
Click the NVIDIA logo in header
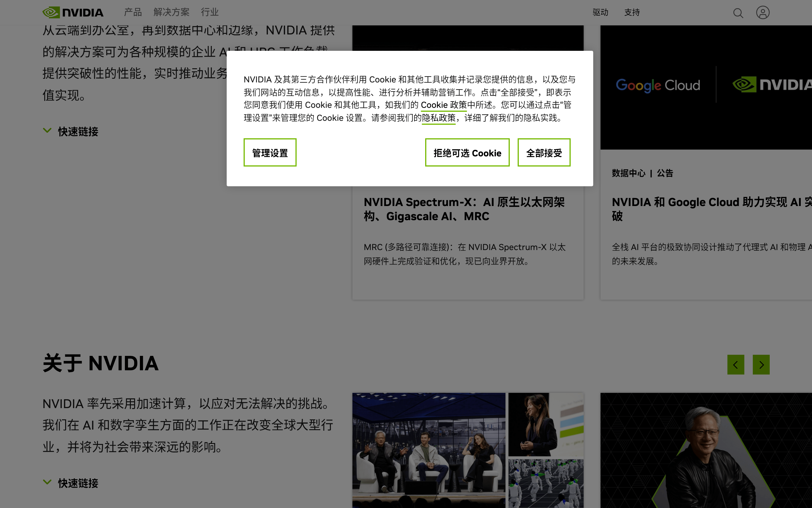click(x=73, y=12)
